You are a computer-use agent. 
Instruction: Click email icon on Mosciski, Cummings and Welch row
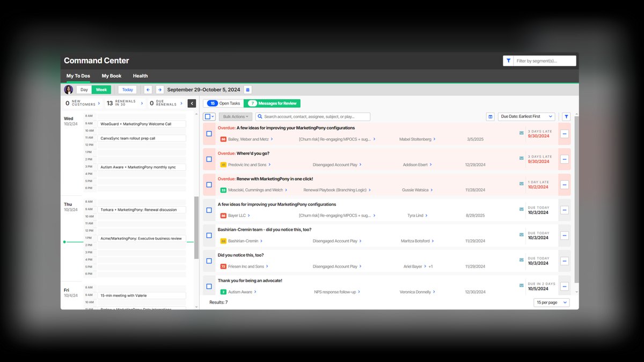click(x=522, y=183)
